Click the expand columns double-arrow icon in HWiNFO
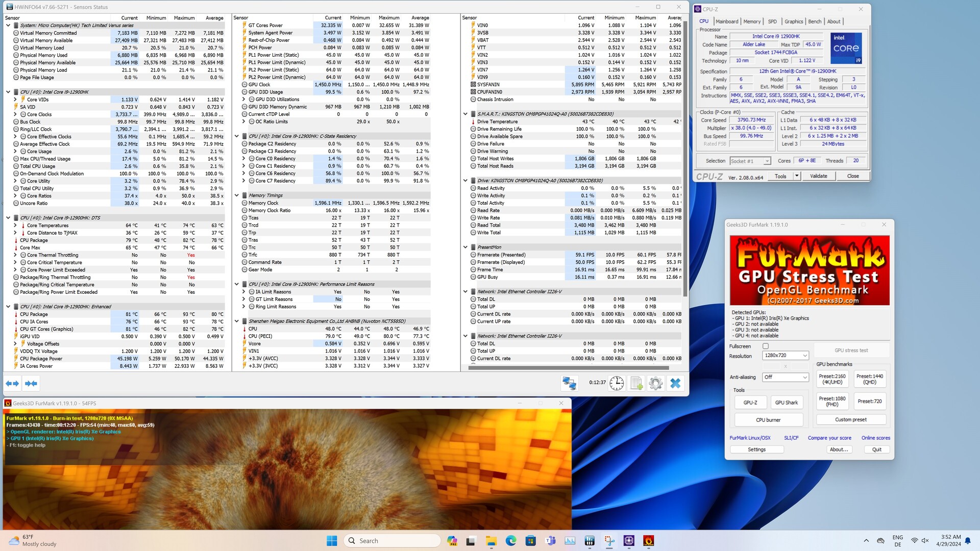The image size is (980, 551). pos(12,383)
